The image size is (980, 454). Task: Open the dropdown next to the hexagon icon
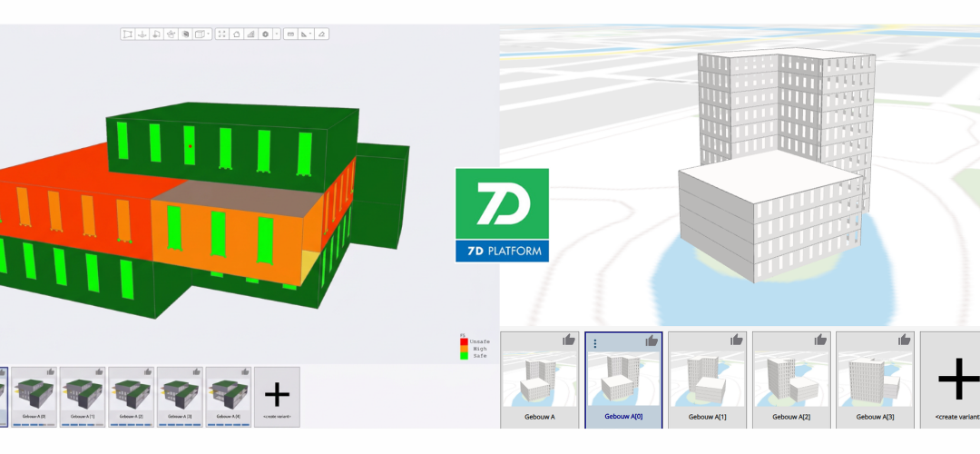(277, 34)
